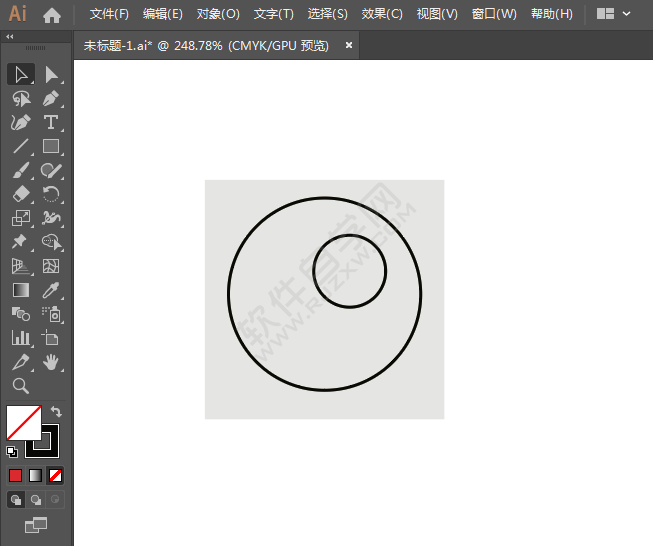This screenshot has height=546, width=653.
Task: Expand the collapsed tools panel arrows
Action: point(10,36)
